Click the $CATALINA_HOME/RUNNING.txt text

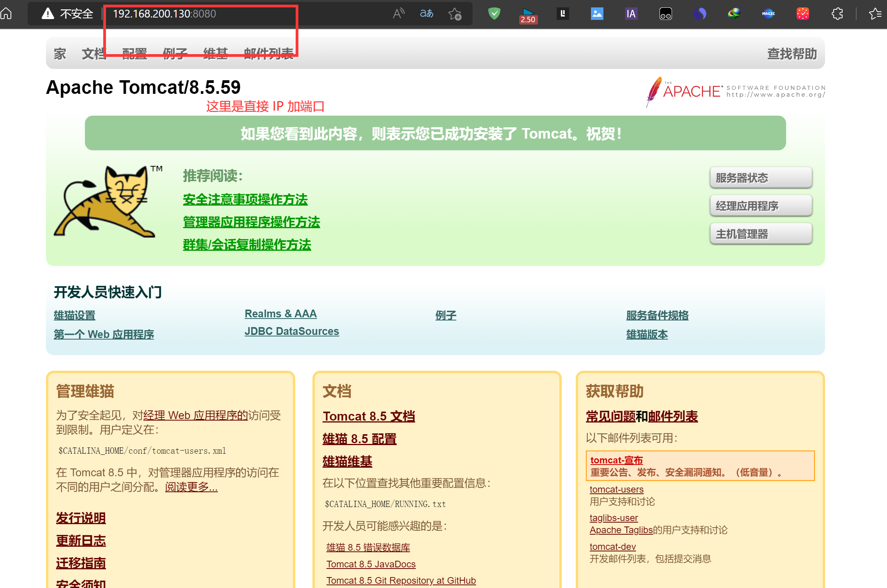pyautogui.click(x=386, y=504)
